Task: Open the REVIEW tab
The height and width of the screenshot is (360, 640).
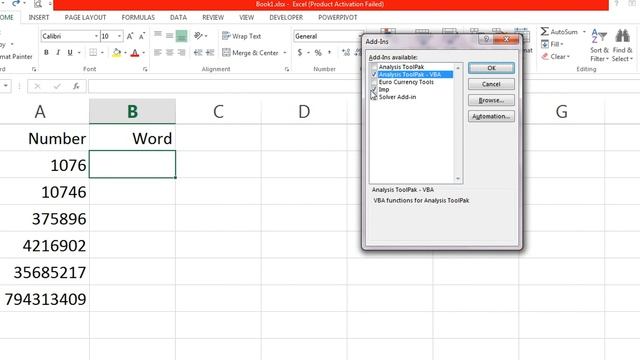Action: (213, 18)
